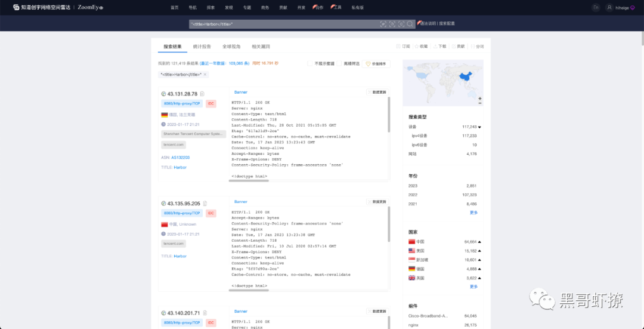
Task: Click the world map thumbnail
Action: [442, 83]
